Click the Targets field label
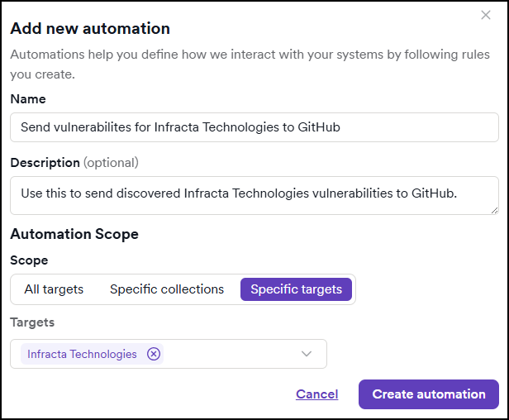This screenshot has width=509, height=420. click(x=32, y=322)
